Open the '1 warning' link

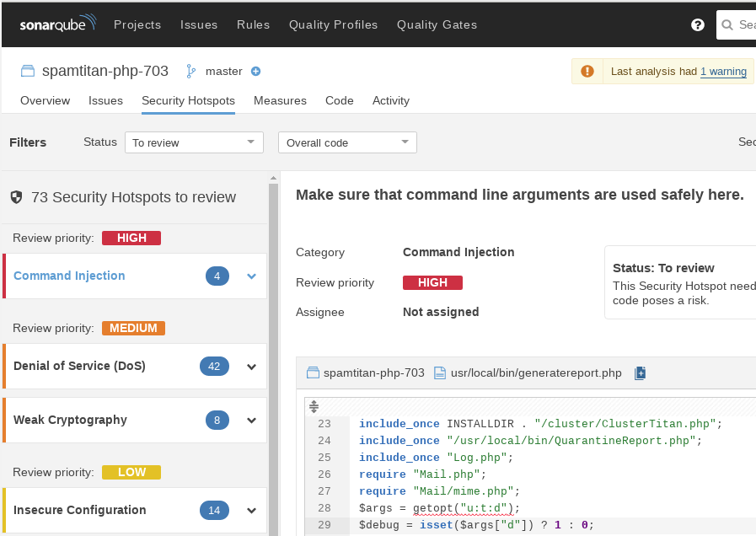(723, 72)
